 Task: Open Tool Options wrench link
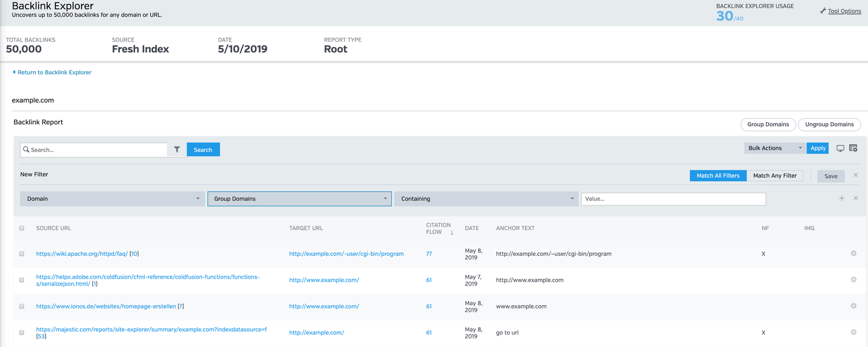(840, 11)
